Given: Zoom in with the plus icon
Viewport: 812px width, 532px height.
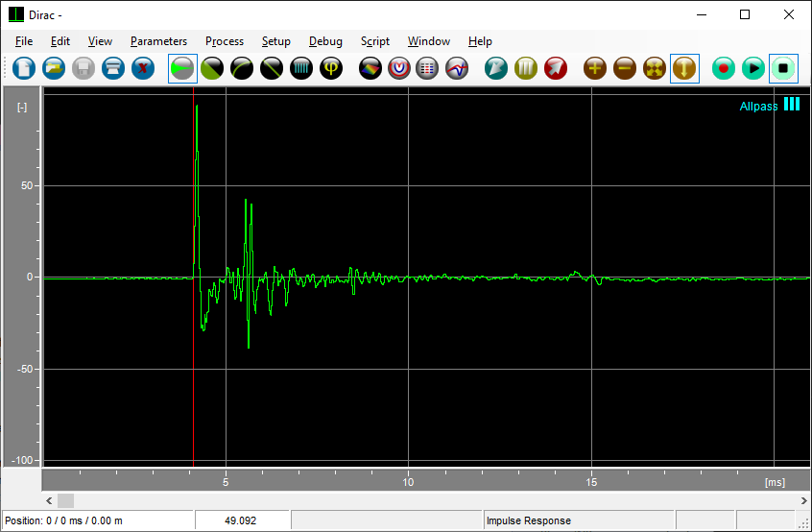Looking at the screenshot, I should pyautogui.click(x=594, y=68).
